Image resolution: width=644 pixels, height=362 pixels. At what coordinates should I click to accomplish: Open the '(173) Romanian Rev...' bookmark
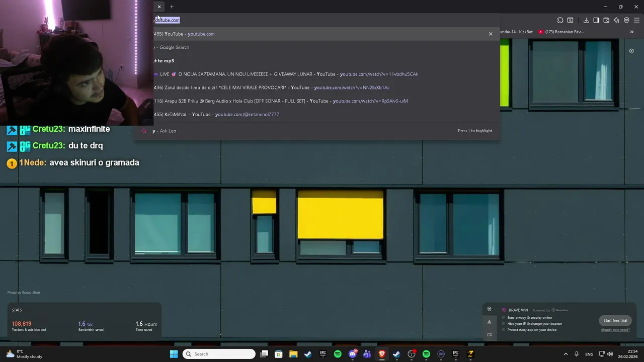pos(560,32)
